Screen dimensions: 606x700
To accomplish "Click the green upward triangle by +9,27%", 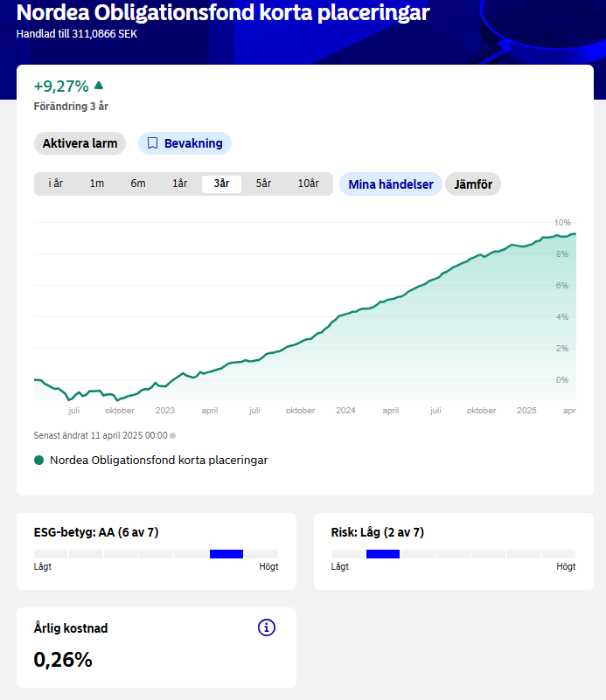I will pyautogui.click(x=99, y=86).
